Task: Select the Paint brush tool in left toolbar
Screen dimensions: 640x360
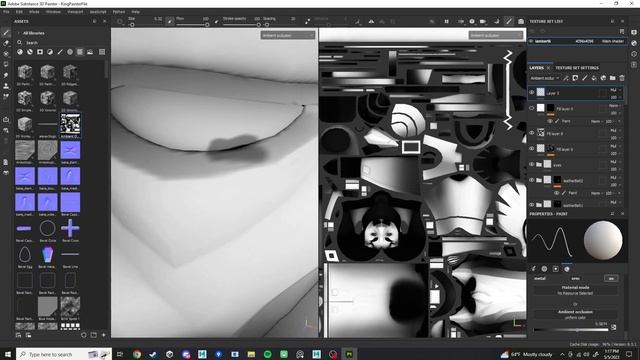Action: click(6, 32)
